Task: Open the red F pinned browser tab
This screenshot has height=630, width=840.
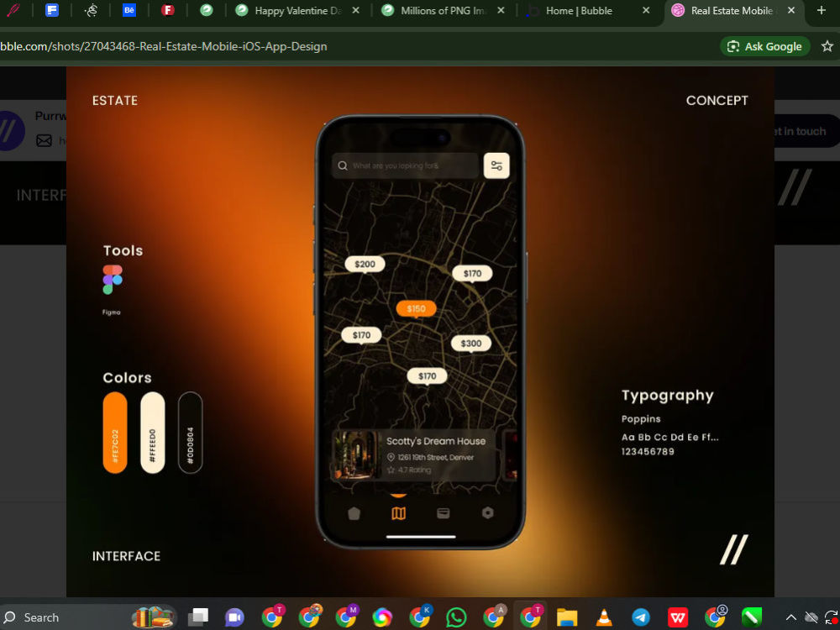Action: pyautogui.click(x=168, y=10)
